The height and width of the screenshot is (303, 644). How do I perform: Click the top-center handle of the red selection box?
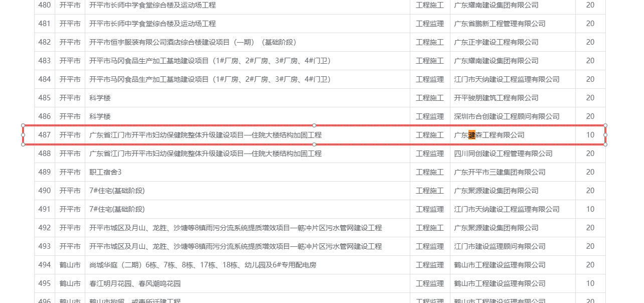(x=314, y=125)
